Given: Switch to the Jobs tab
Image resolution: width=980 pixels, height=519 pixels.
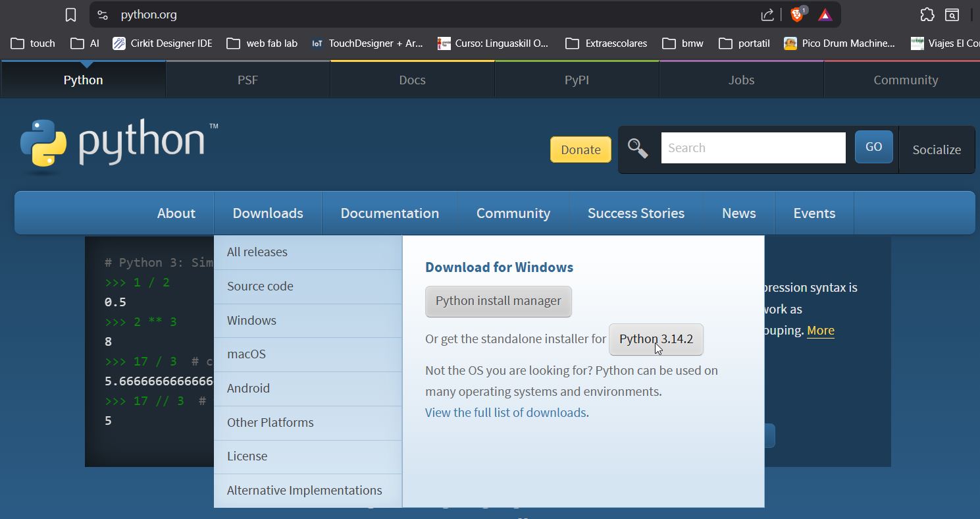Looking at the screenshot, I should 741,80.
